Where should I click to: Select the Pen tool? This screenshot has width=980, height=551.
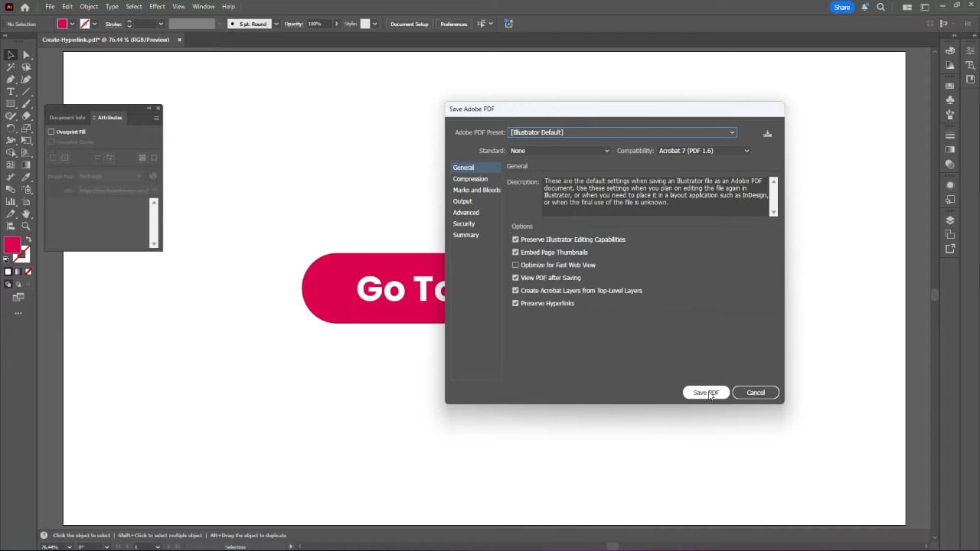pyautogui.click(x=11, y=80)
